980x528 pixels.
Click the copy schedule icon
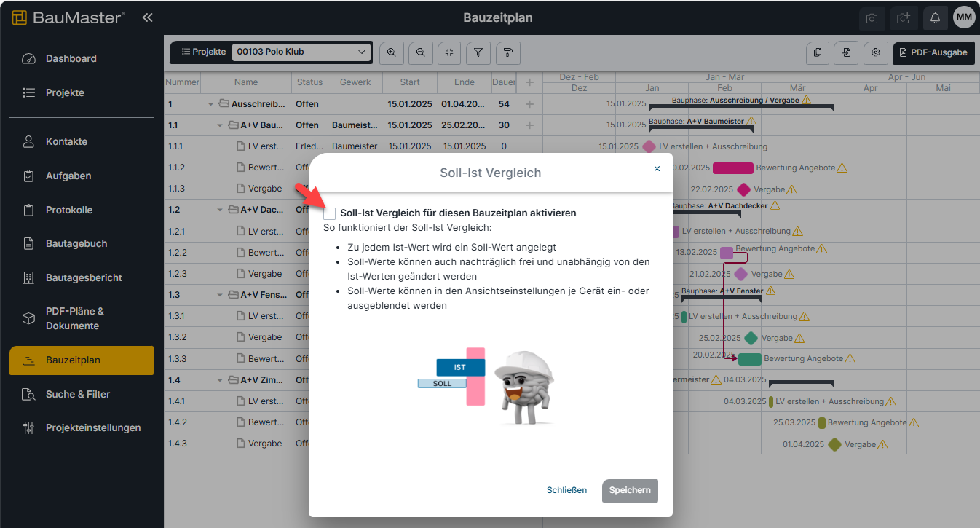click(818, 52)
